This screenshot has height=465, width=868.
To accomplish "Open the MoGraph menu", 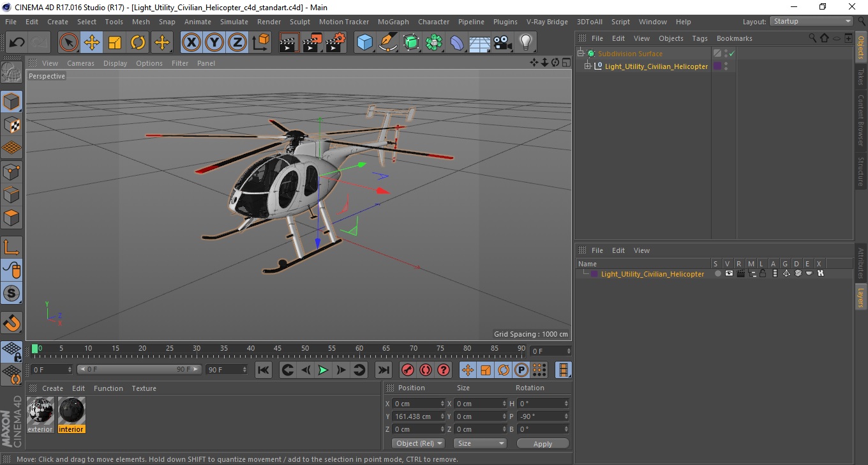I will (393, 22).
